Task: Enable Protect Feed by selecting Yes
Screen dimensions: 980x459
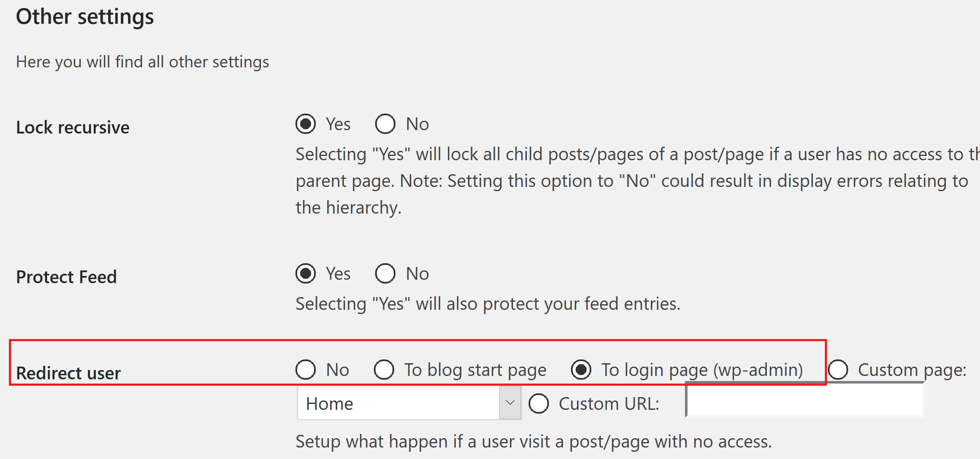Action: [x=306, y=273]
